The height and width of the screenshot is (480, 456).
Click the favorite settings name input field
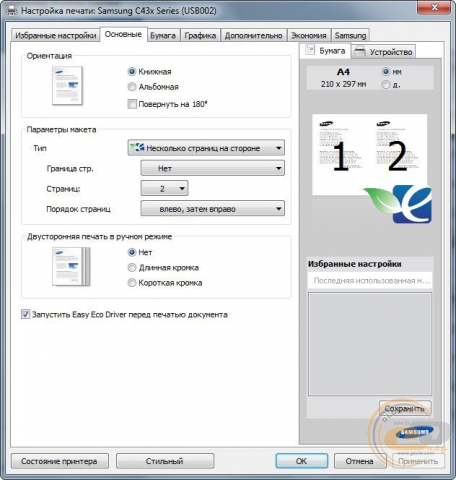(370, 281)
